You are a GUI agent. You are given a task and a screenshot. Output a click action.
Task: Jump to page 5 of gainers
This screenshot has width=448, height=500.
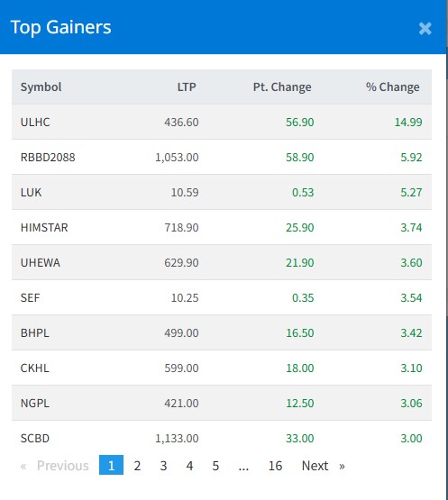(x=215, y=466)
